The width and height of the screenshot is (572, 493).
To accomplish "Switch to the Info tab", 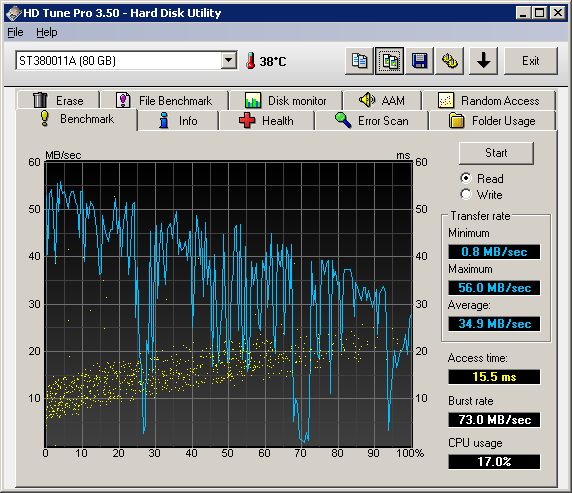I will 178,120.
